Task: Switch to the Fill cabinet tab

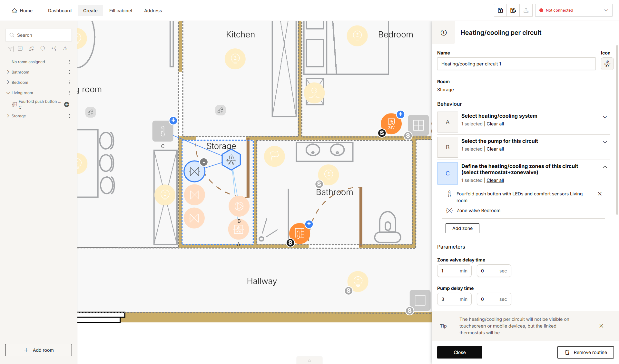Action: click(x=121, y=11)
